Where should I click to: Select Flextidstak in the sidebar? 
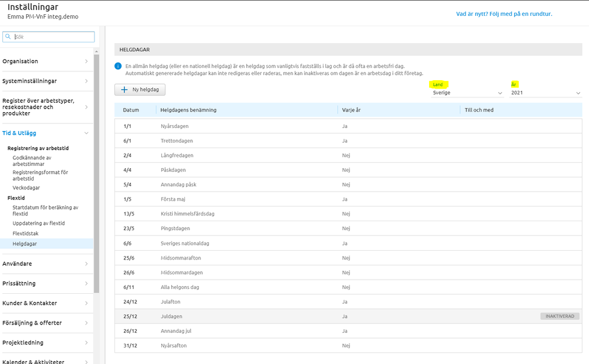pos(27,234)
